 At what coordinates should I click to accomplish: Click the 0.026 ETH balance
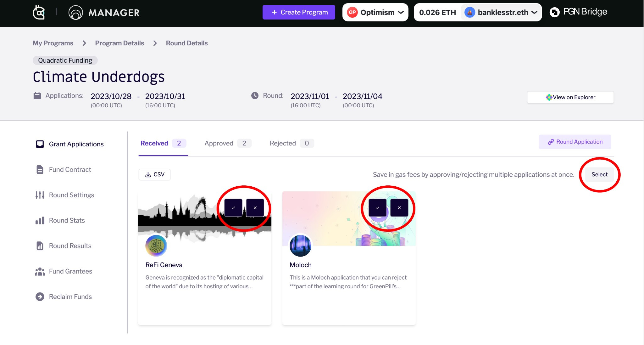tap(437, 13)
